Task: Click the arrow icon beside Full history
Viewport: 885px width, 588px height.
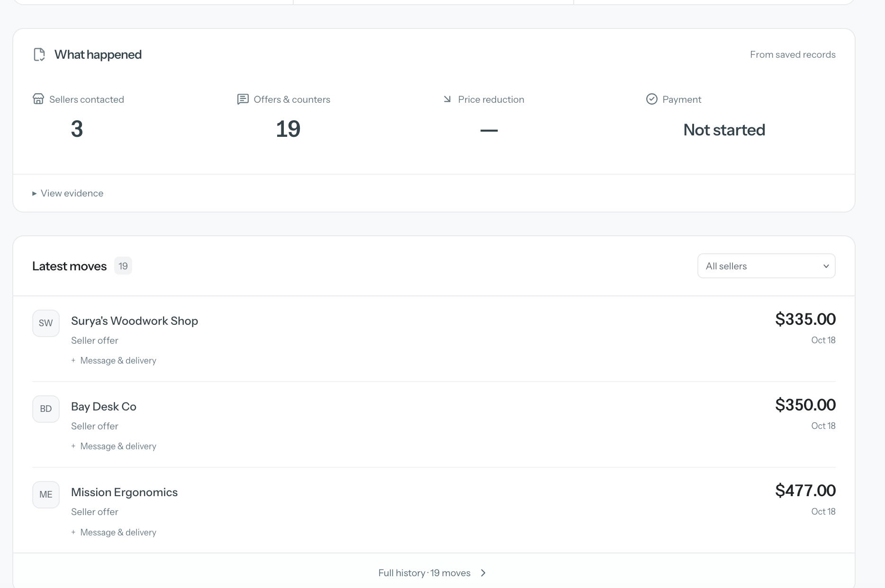Action: [483, 573]
